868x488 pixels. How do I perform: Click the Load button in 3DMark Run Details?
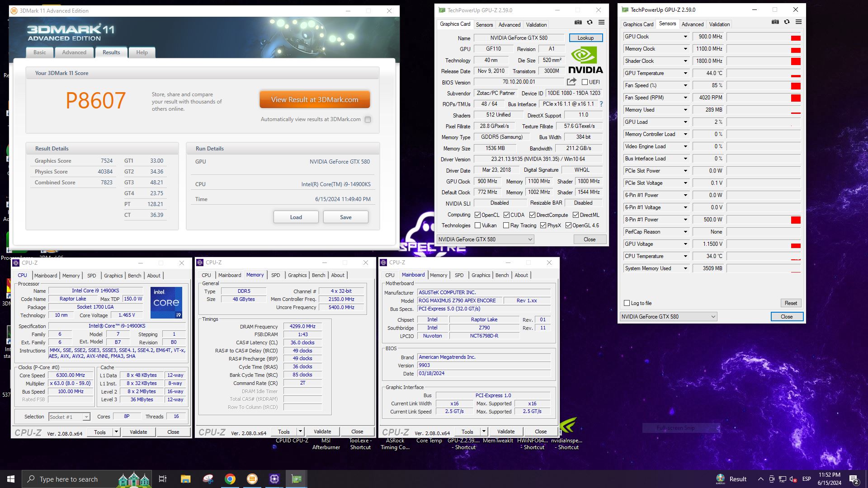click(x=296, y=217)
